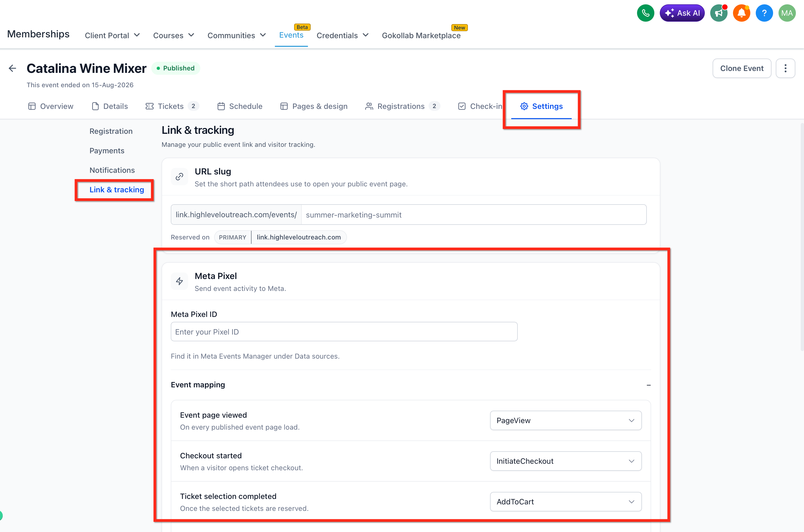Click the PRIMARY domain tag
804x532 pixels.
pos(233,237)
